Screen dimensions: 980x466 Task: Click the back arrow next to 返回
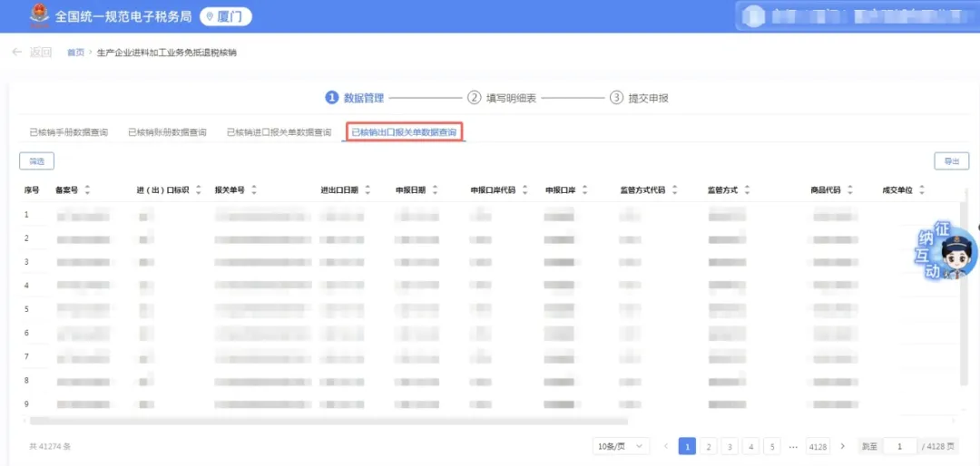pyautogui.click(x=17, y=53)
